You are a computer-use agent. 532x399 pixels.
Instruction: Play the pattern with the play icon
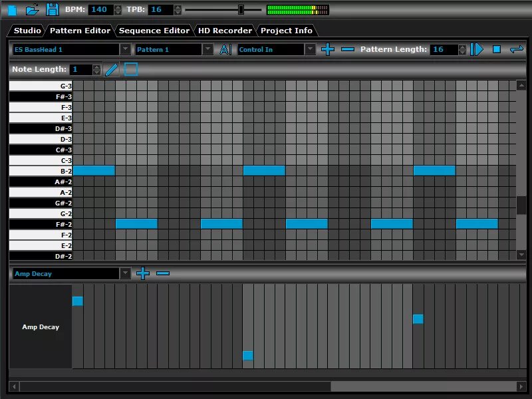click(x=477, y=49)
